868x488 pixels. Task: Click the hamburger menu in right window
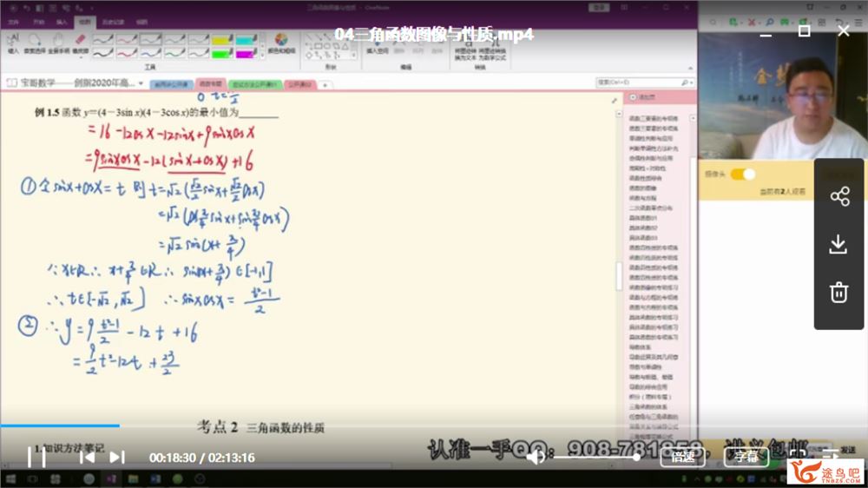click(859, 22)
